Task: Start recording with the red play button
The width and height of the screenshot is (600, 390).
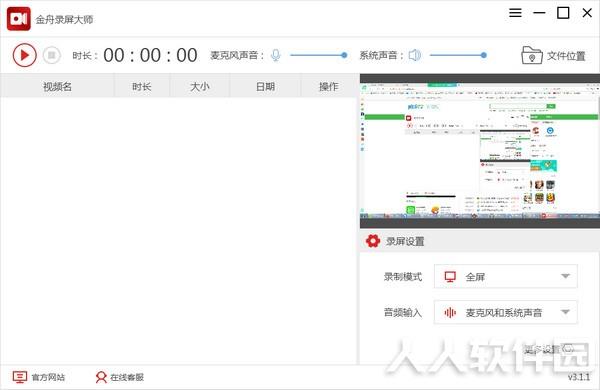Action: tap(24, 55)
